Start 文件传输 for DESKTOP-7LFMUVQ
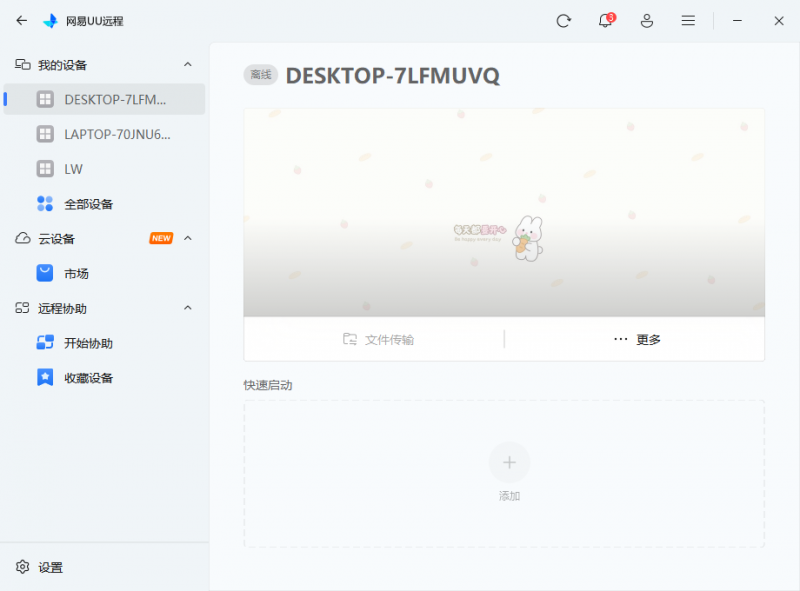 (x=384, y=339)
